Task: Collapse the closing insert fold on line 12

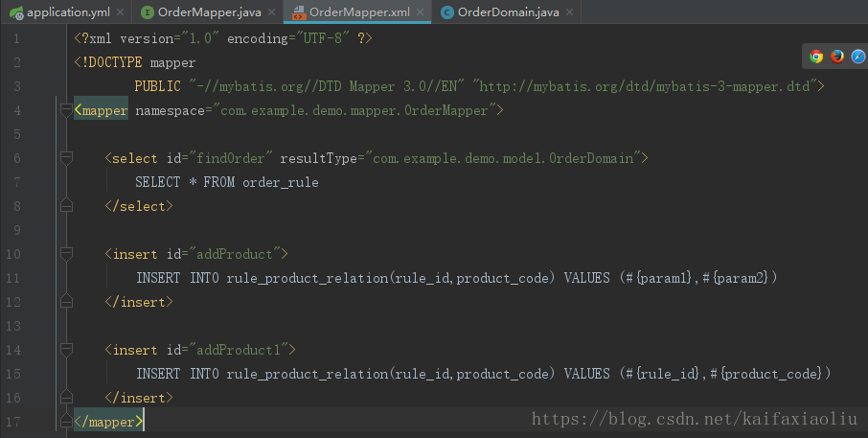Action: 66,302
